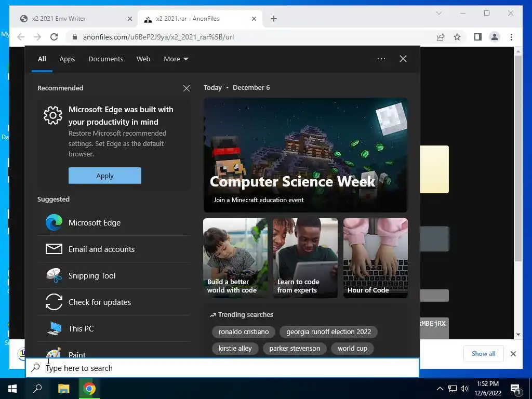Open File Explorer from the taskbar
Image resolution: width=532 pixels, height=399 pixels.
click(x=63, y=389)
